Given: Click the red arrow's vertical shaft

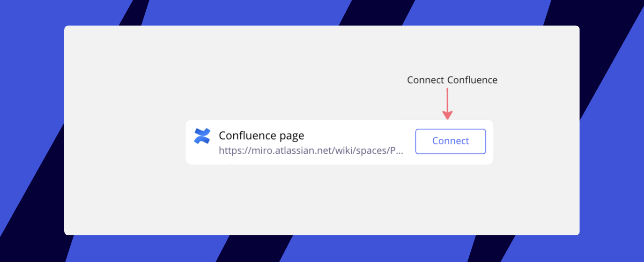Looking at the screenshot, I should pos(448,98).
